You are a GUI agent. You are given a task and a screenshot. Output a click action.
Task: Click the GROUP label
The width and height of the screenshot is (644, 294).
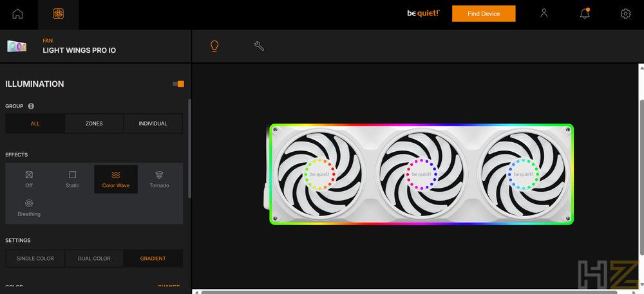[14, 106]
